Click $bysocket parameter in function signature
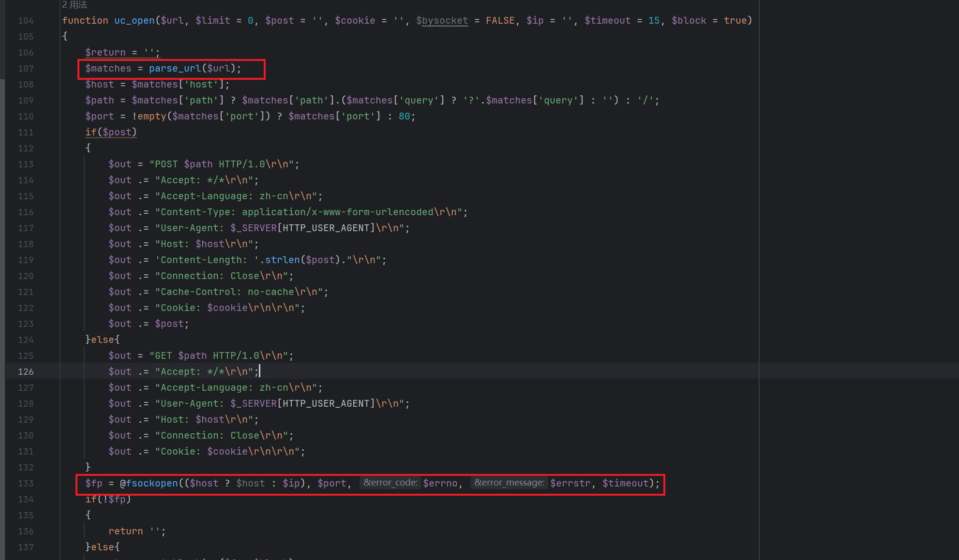Image resolution: width=959 pixels, height=560 pixels. (x=442, y=20)
